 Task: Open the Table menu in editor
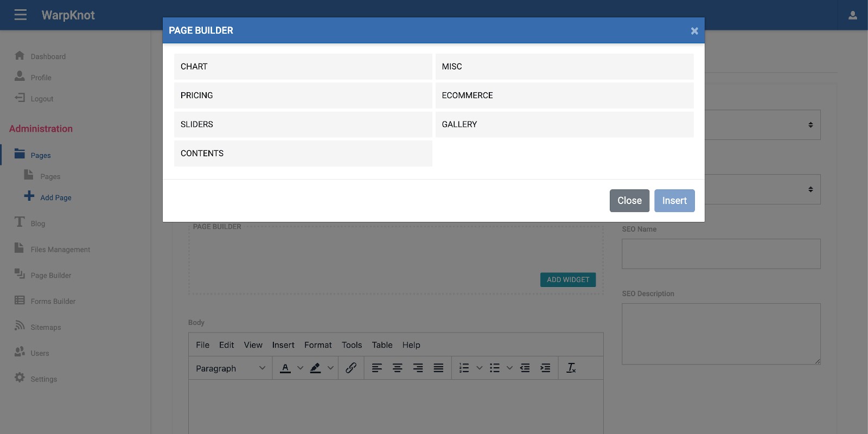pyautogui.click(x=382, y=345)
